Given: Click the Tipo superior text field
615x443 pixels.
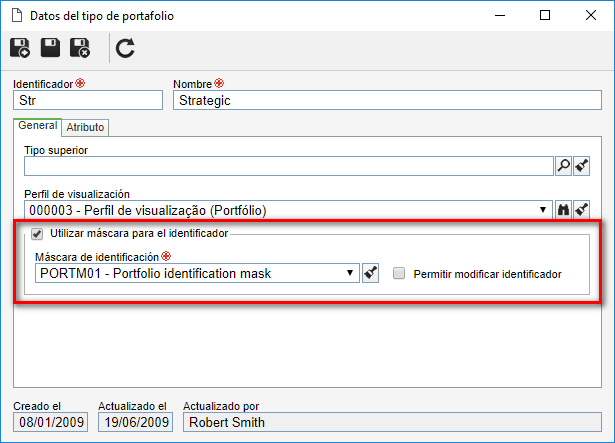Looking at the screenshot, I should [x=289, y=166].
